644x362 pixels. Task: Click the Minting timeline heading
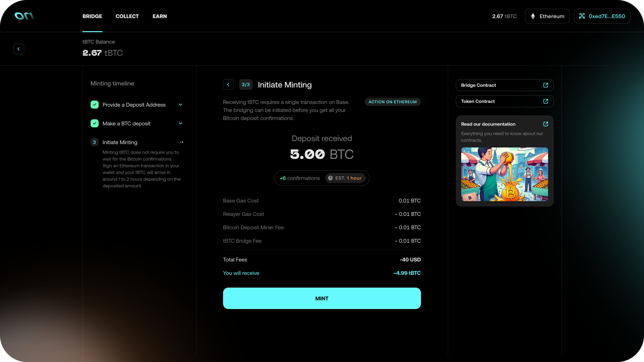(112, 83)
